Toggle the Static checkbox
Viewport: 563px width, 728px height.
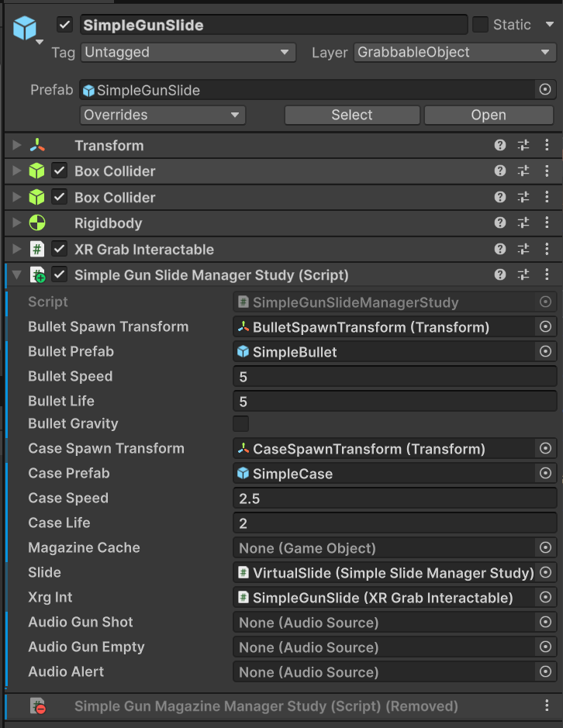(481, 25)
